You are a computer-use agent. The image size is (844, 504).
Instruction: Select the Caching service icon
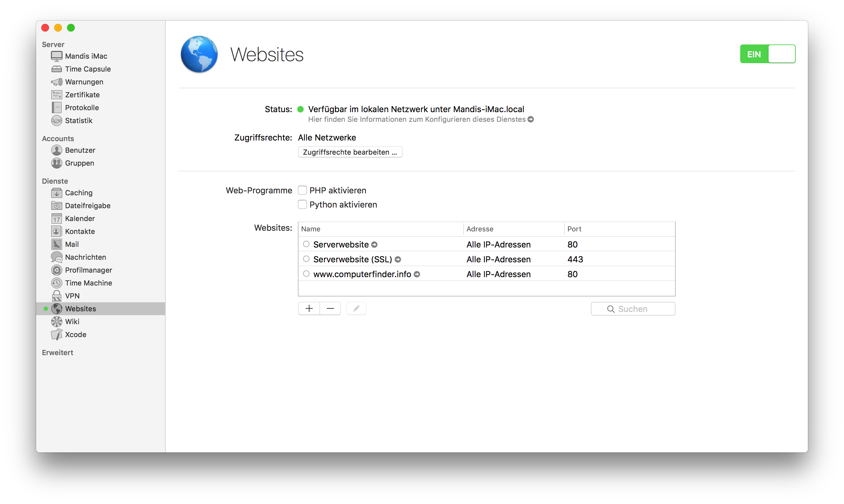pyautogui.click(x=56, y=193)
